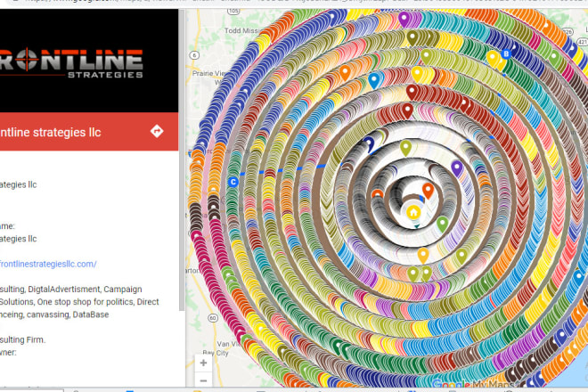Select the amber pin directly below the home marker
The height and width of the screenshot is (392, 588).
(423, 256)
